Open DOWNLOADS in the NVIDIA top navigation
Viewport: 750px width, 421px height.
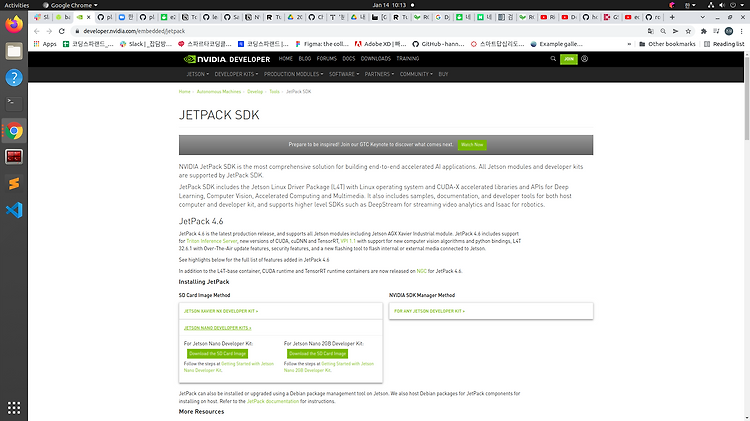(x=375, y=59)
